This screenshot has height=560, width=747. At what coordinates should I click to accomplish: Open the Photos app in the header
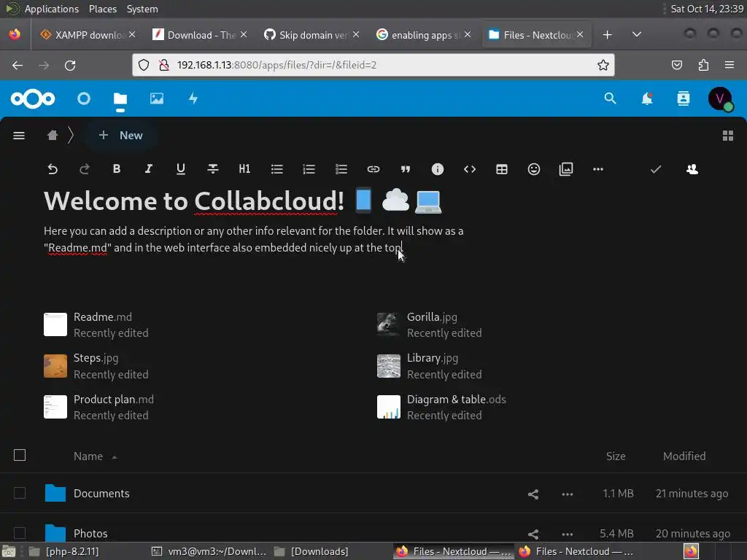(x=157, y=98)
